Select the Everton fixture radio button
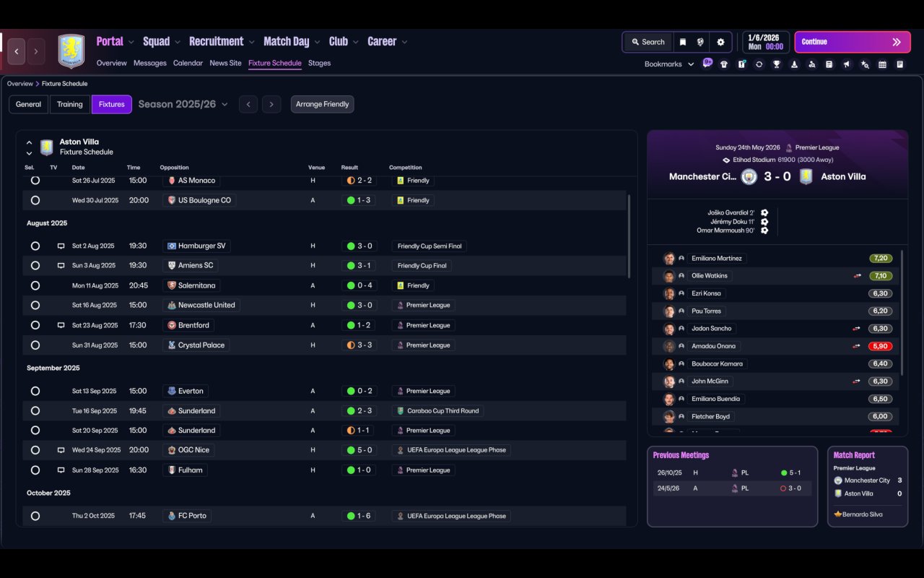Viewport: 924px width, 578px height. [x=35, y=391]
